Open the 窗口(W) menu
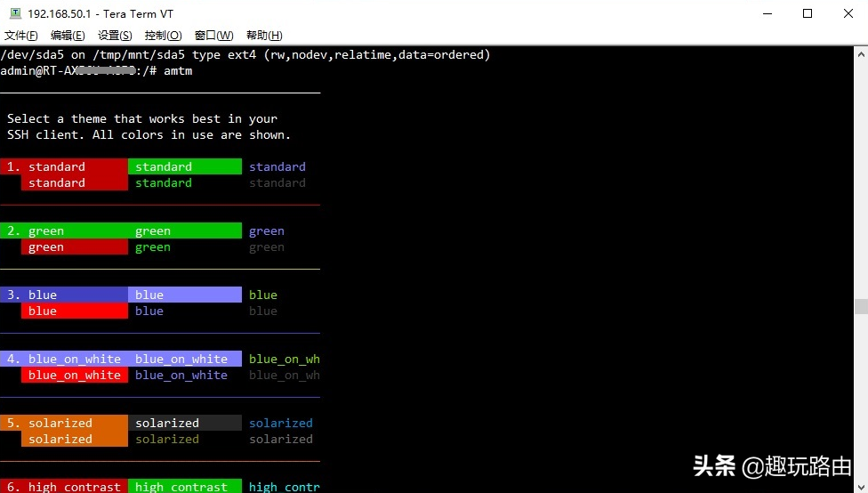 (x=213, y=36)
